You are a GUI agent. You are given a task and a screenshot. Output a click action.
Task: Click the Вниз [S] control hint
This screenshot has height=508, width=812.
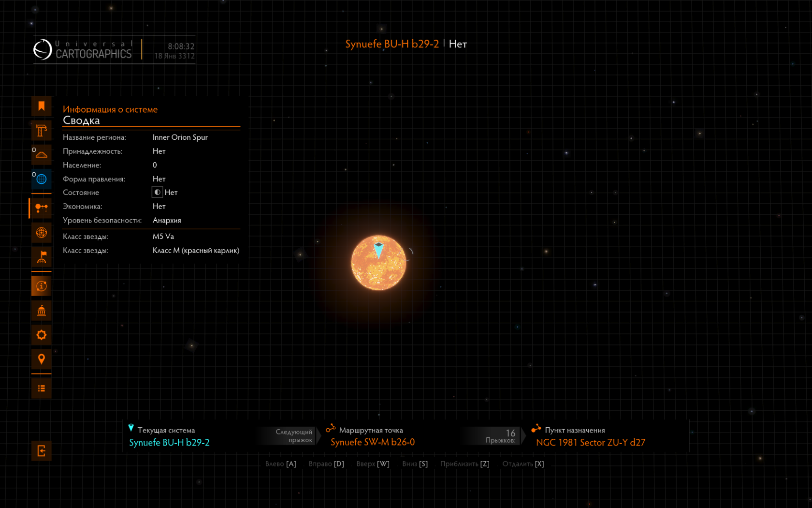[415, 464]
